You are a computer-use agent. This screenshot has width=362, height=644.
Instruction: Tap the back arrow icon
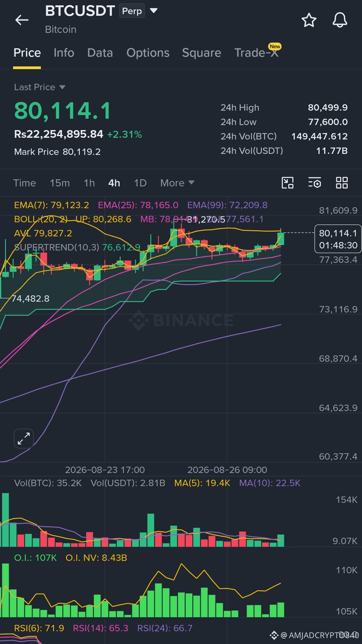click(22, 20)
